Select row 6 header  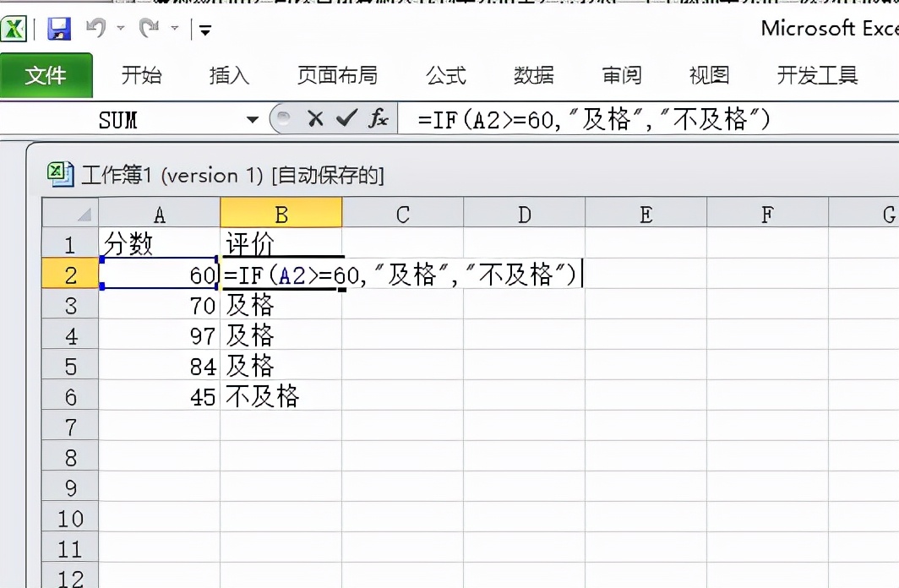[70, 396]
